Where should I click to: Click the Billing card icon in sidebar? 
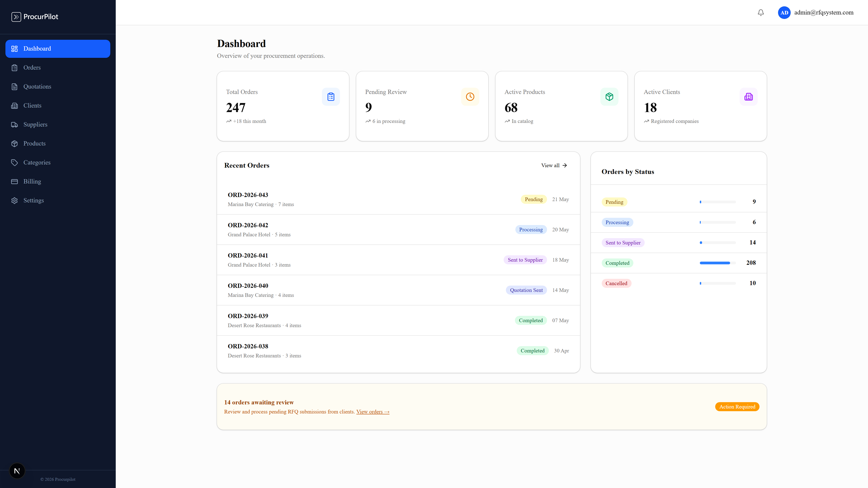(14, 181)
